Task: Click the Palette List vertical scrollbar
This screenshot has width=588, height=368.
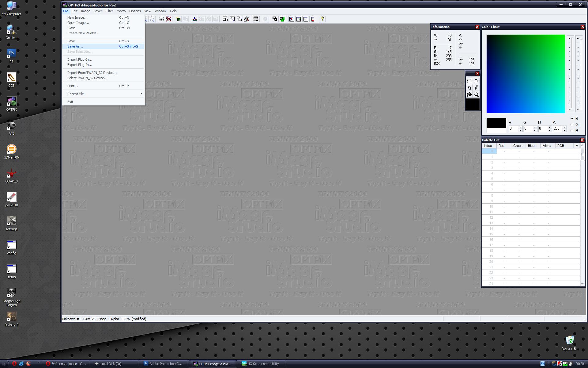Action: coord(582,215)
